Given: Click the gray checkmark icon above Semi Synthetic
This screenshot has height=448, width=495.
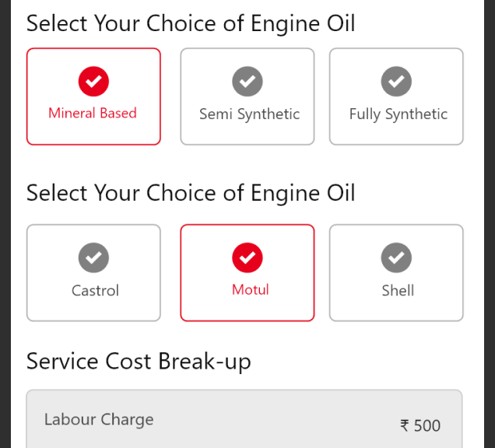Looking at the screenshot, I should coord(247,82).
